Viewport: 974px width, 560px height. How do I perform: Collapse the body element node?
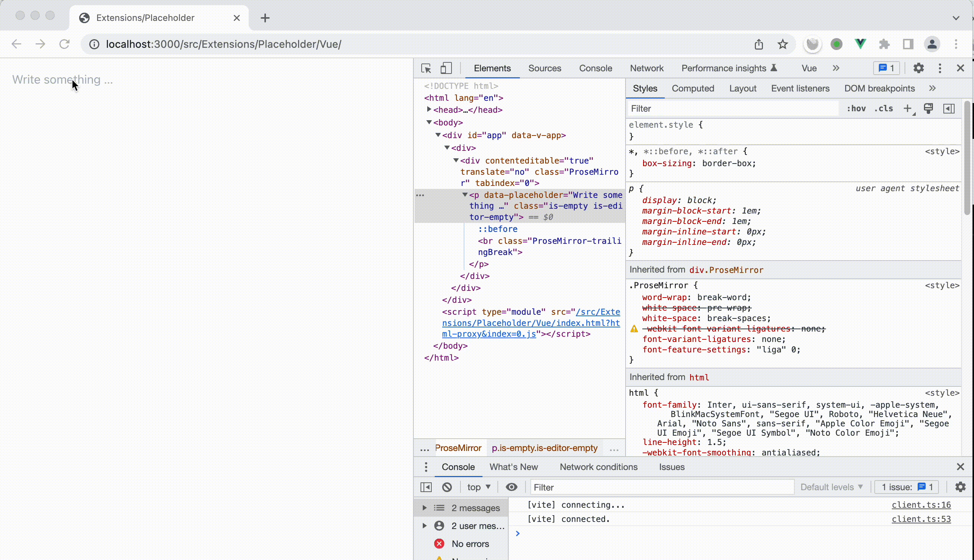[429, 122]
